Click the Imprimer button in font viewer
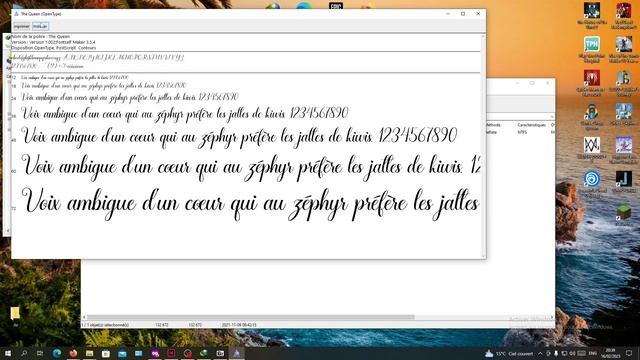Image resolution: width=640 pixels, height=360 pixels. 21,26
